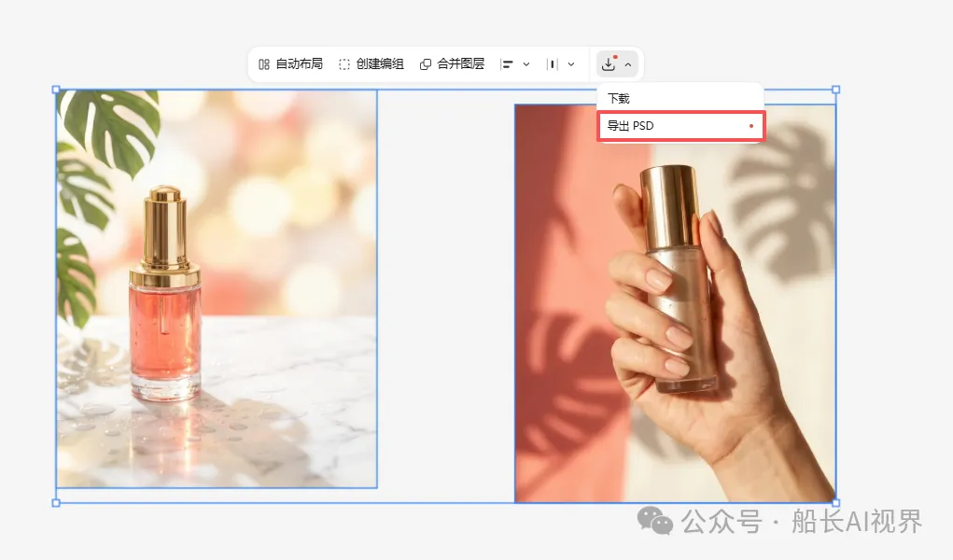The height and width of the screenshot is (560, 953).
Task: Click the 创建编组 text label
Action: click(380, 64)
